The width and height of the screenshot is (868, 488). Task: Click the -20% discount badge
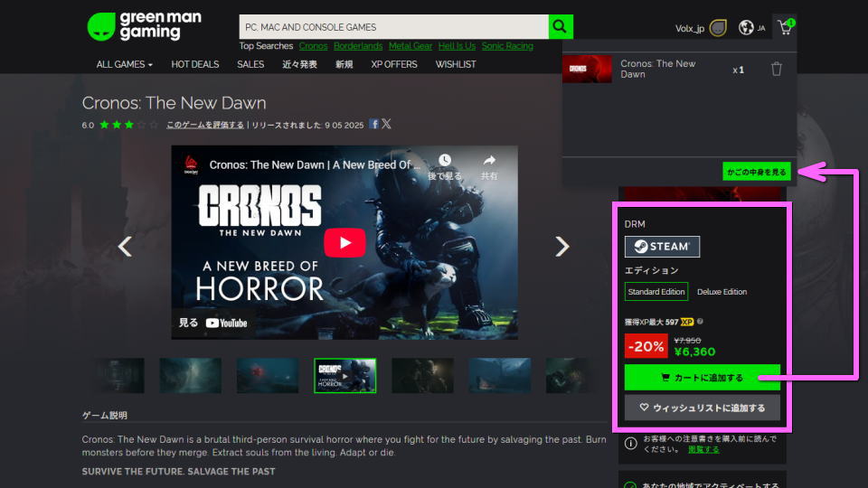(x=646, y=346)
